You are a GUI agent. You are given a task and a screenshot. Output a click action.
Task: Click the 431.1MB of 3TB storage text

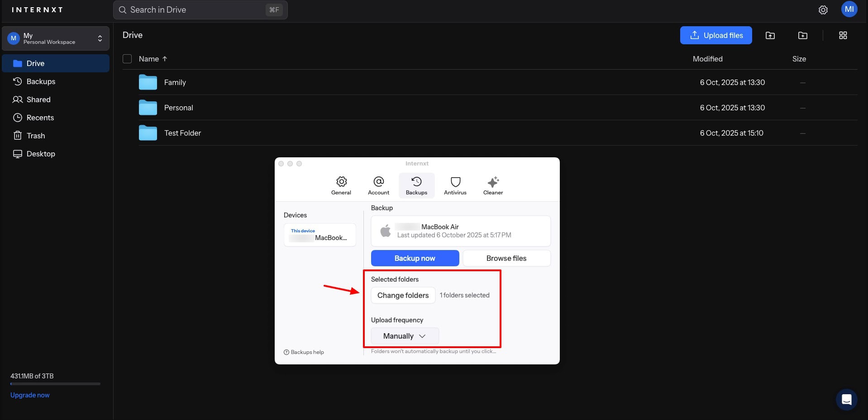[32, 376]
